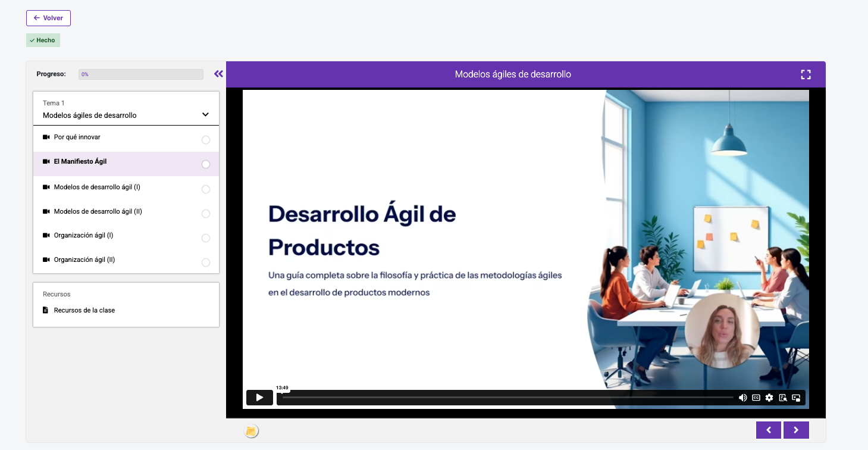Mark 'Por qué innovar' as completed

(206, 140)
